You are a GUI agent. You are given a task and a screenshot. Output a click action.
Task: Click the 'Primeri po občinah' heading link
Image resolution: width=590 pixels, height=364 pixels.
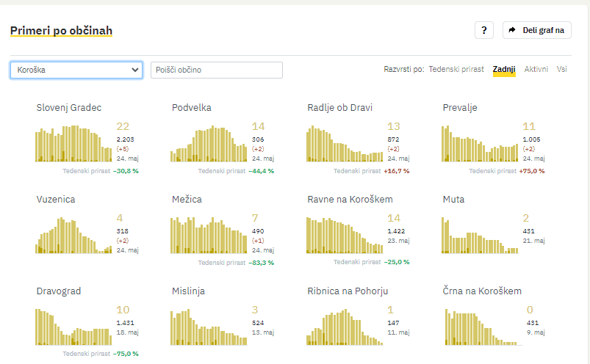(x=61, y=31)
